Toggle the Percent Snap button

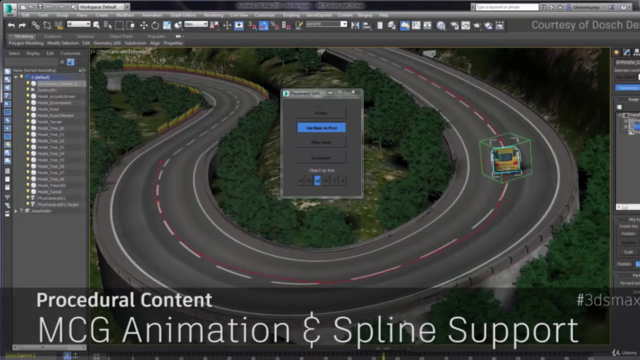pos(275,26)
